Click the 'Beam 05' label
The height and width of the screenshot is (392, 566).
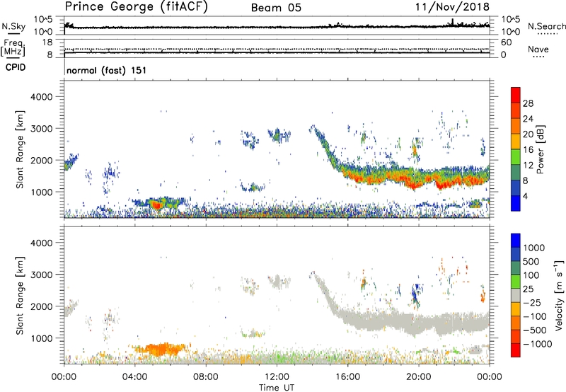(x=276, y=8)
